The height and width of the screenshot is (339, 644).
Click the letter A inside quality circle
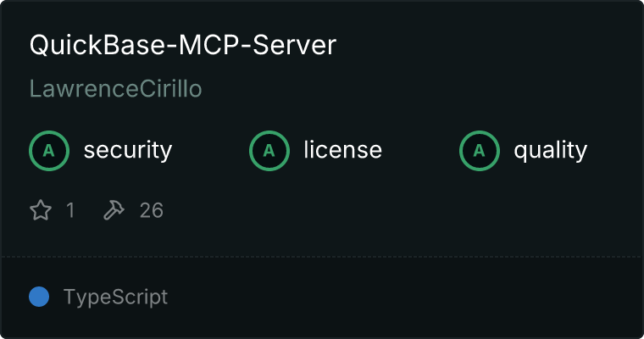click(x=480, y=151)
